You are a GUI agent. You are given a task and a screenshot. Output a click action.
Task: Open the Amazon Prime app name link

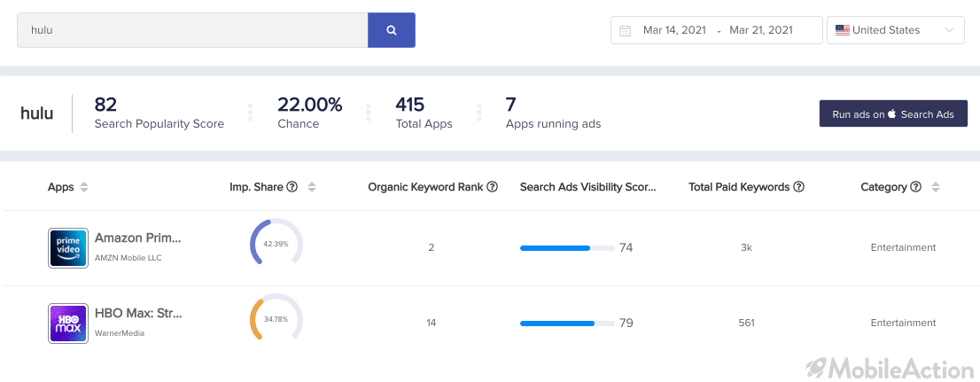point(138,238)
